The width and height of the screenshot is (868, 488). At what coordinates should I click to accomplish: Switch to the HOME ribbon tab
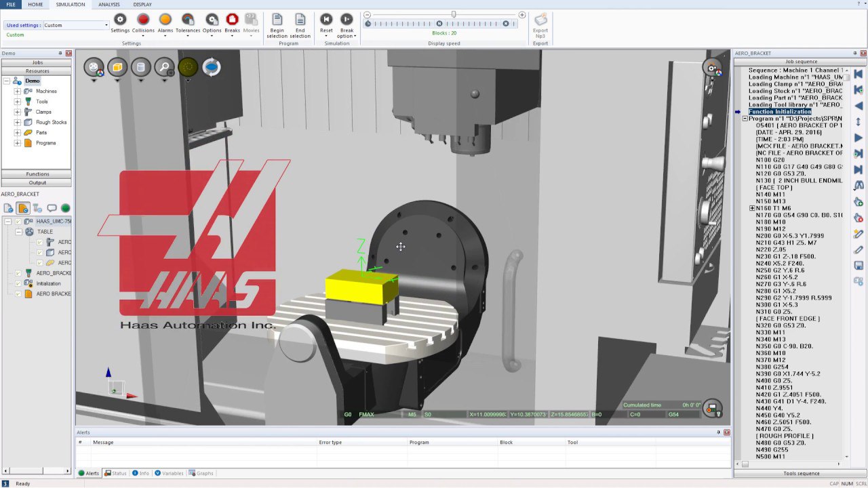35,4
